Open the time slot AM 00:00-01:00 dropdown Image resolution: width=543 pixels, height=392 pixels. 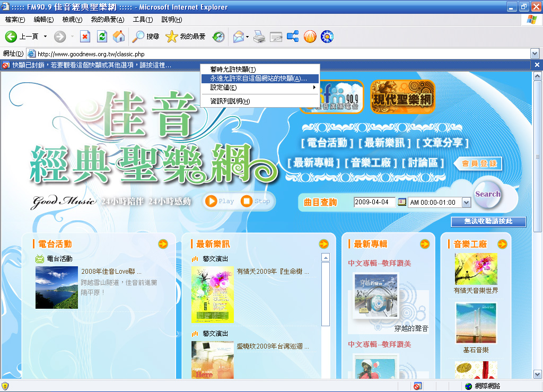[x=467, y=203]
